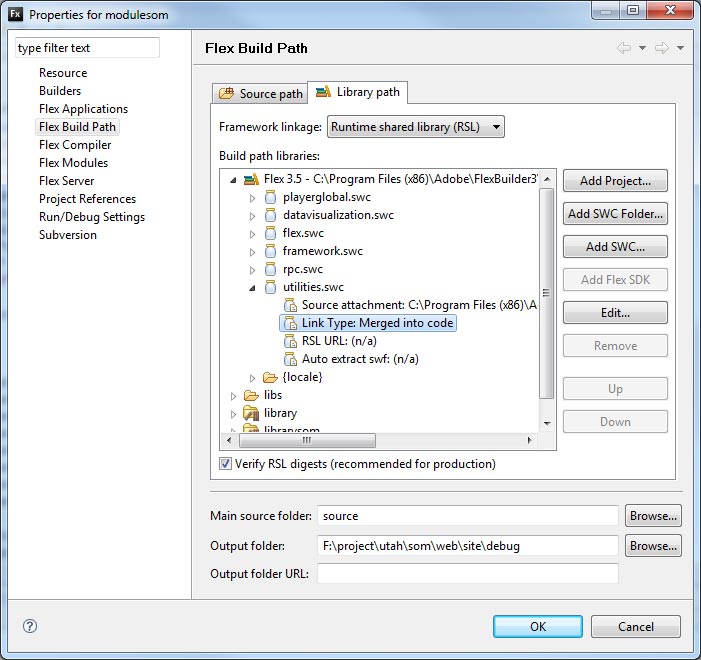Click the Source attachment property icon
Screen dimensions: 701x660
[x=290, y=305]
